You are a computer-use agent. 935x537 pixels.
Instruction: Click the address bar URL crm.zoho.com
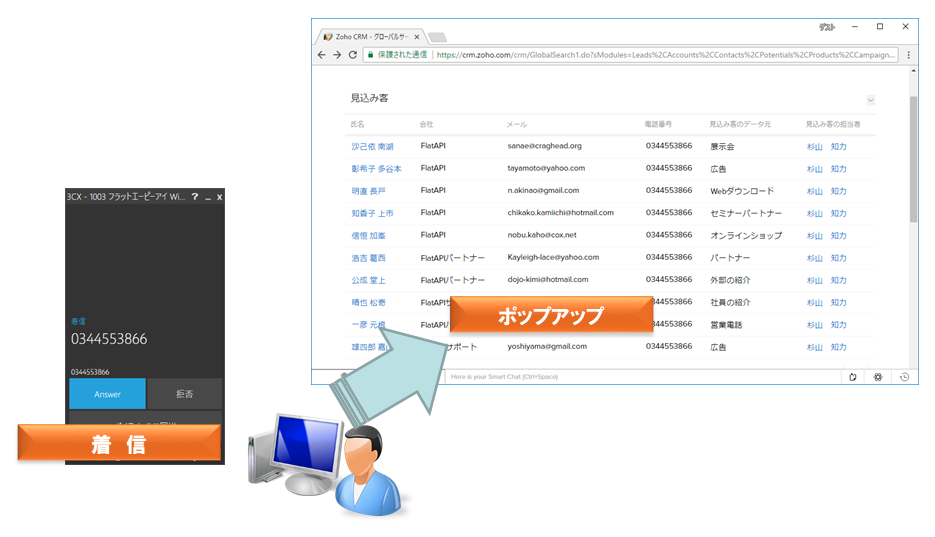(665, 55)
